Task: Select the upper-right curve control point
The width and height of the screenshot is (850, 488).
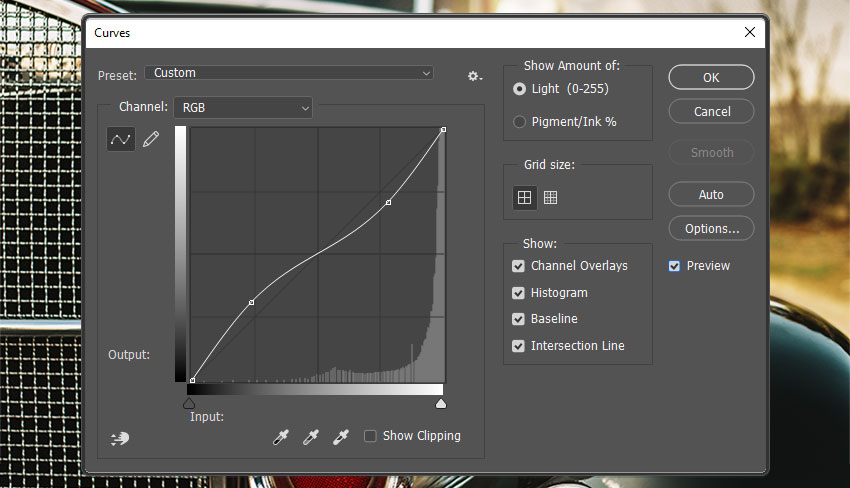Action: click(388, 202)
